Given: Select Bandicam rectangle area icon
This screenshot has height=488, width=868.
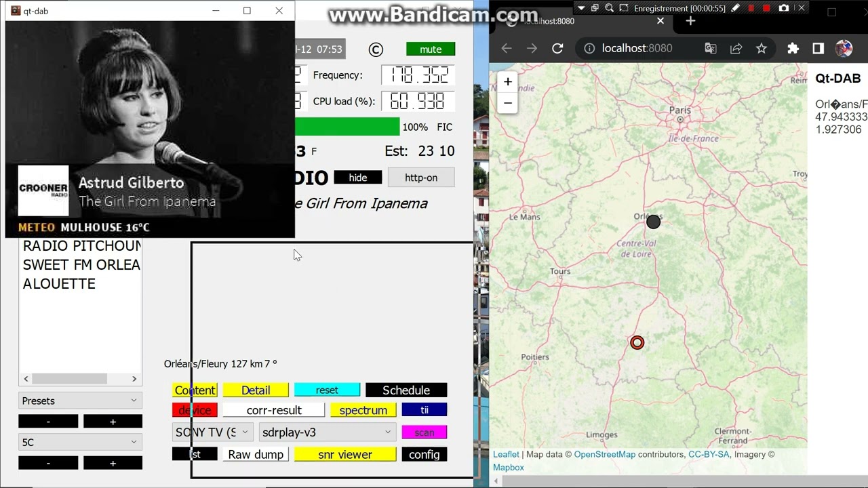Looking at the screenshot, I should [x=624, y=8].
